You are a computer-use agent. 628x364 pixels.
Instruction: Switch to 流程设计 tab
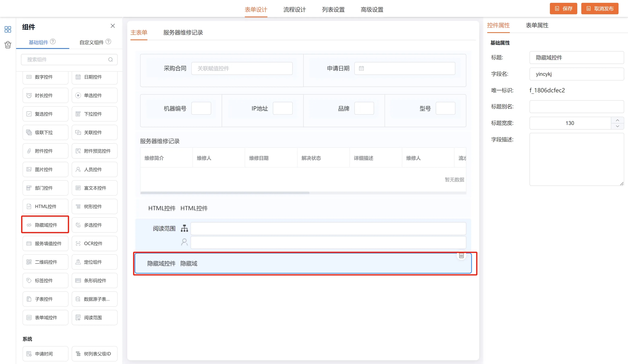(x=295, y=10)
